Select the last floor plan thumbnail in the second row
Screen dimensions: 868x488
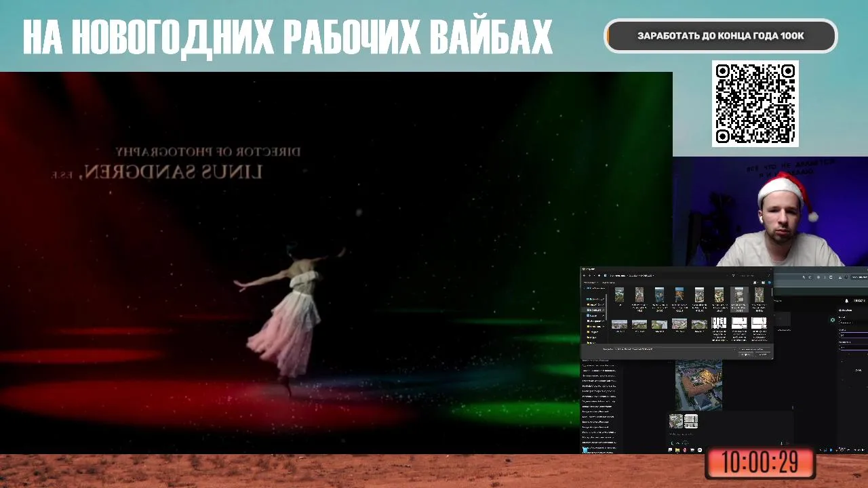pos(759,323)
